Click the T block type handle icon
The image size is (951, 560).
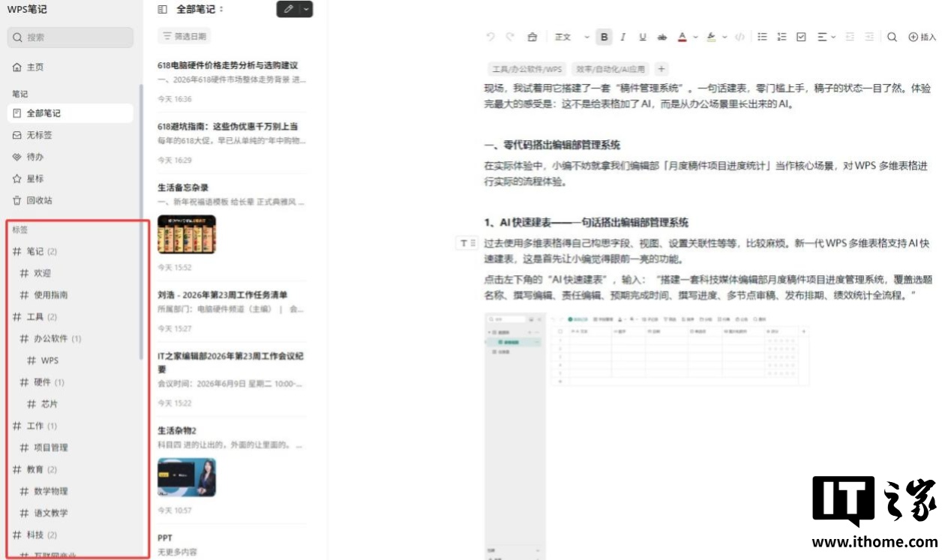pyautogui.click(x=467, y=243)
